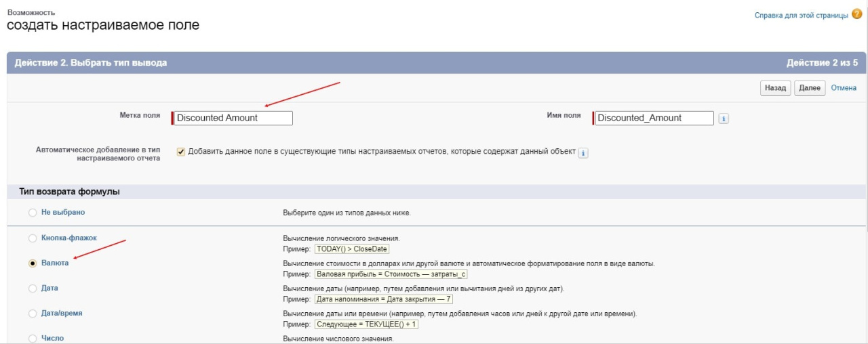Screen dimensions: 868x344
Task: Click the Вычисление логического значения description
Action: pyautogui.click(x=341, y=238)
